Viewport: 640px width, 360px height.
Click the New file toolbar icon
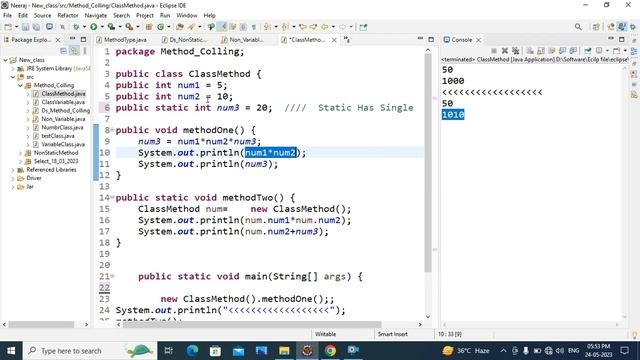[x=8, y=27]
